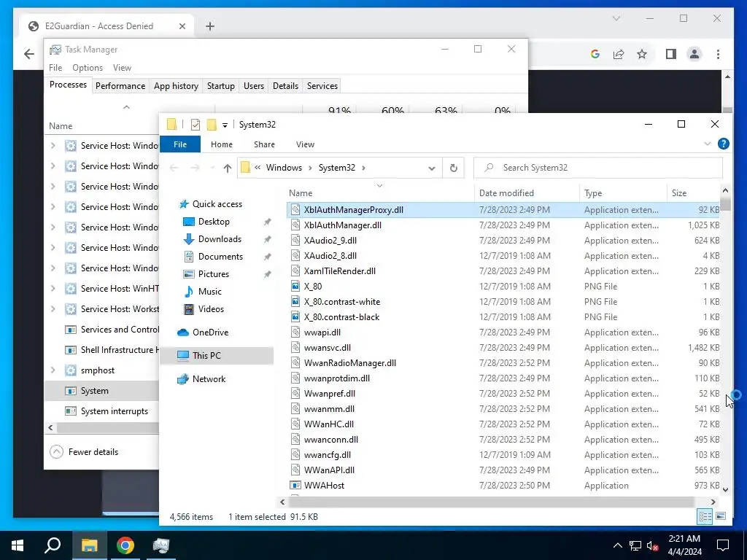Bookmark this page star icon in Chrome
This screenshot has width=747, height=560.
click(x=642, y=54)
